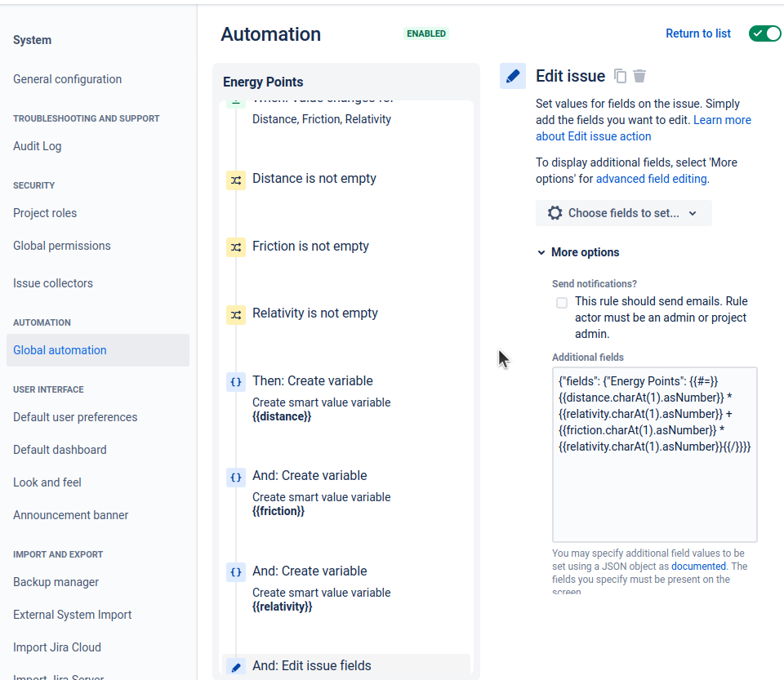Check the rule should send emails checkbox
Image resolution: width=784 pixels, height=680 pixels.
(x=562, y=302)
